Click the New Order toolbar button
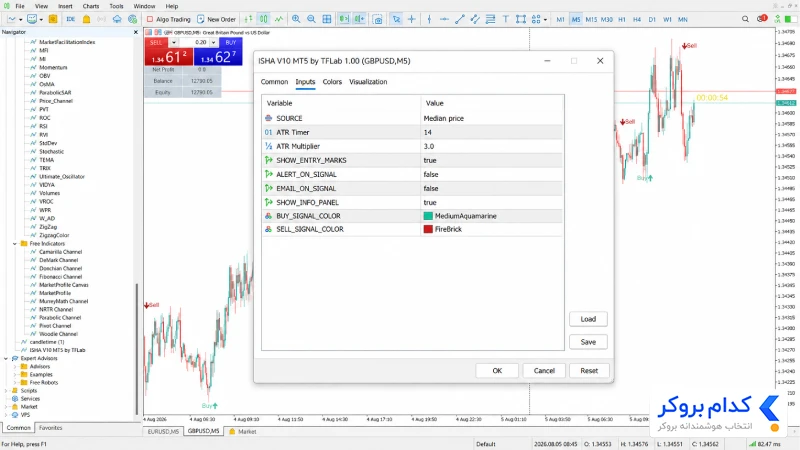800x450 pixels. coord(216,19)
